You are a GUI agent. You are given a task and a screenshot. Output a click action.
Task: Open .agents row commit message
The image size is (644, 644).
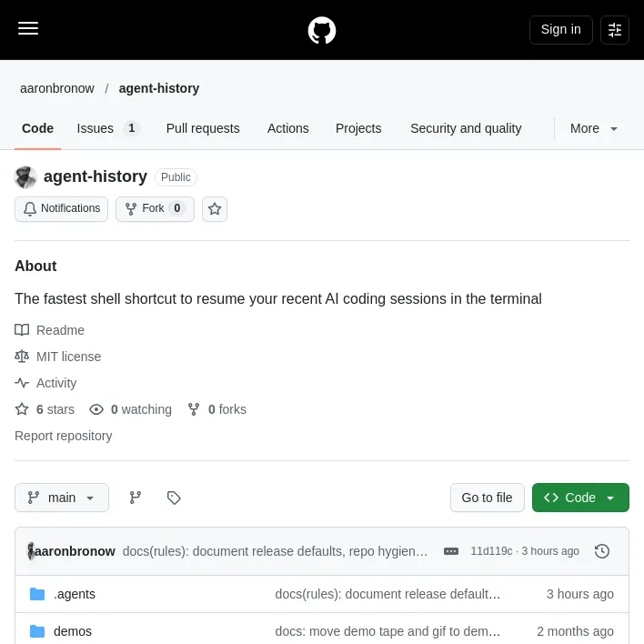click(x=387, y=594)
